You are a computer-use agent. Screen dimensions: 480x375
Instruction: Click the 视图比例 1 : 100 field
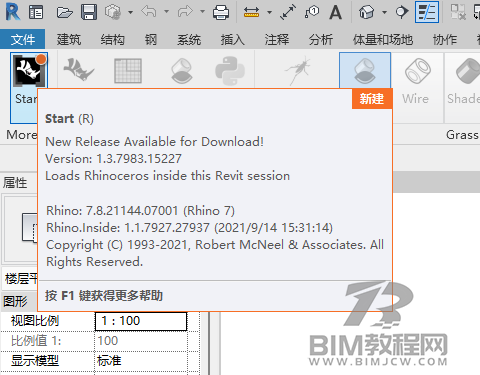point(141,321)
